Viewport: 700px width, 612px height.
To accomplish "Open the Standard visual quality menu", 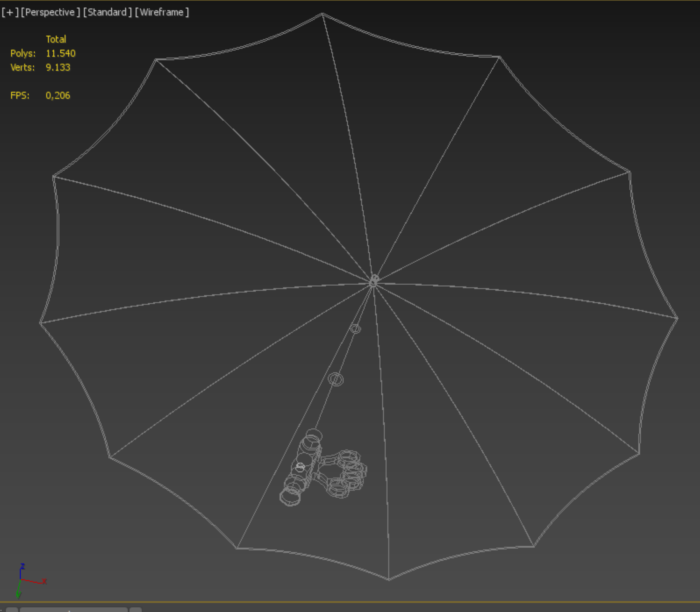I will 107,12.
